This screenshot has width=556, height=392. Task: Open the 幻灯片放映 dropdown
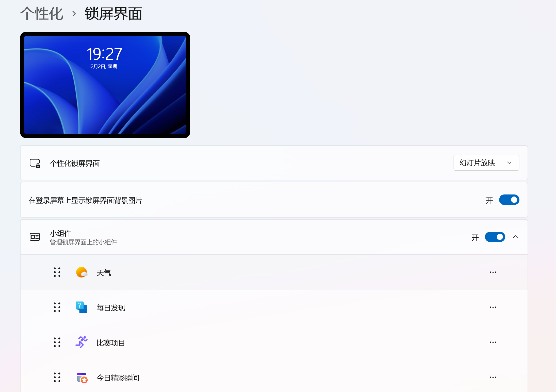coord(486,163)
